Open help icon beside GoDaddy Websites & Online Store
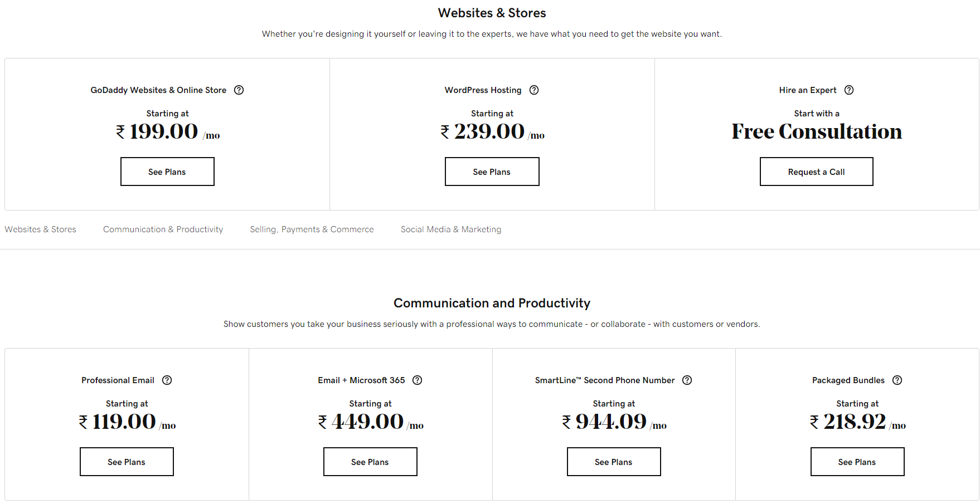The width and height of the screenshot is (980, 504). [239, 90]
